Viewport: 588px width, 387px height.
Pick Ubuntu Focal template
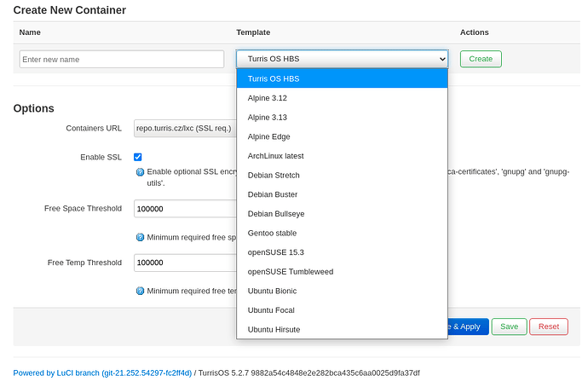tap(342, 310)
